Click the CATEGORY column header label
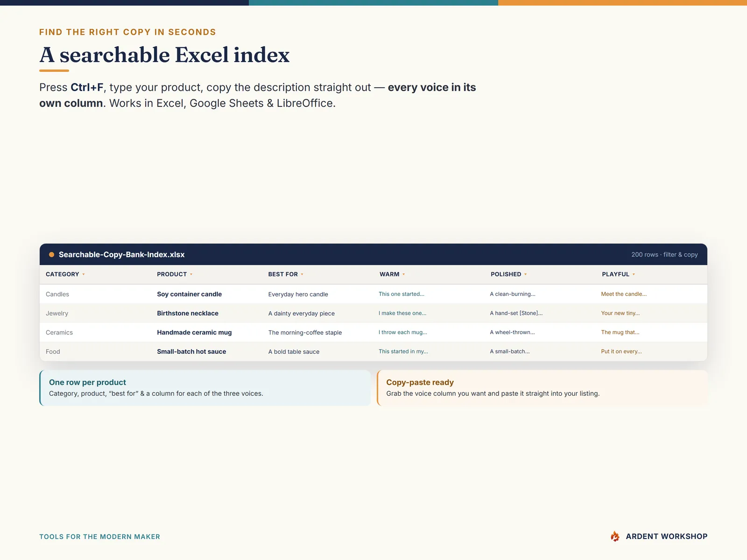 point(63,274)
